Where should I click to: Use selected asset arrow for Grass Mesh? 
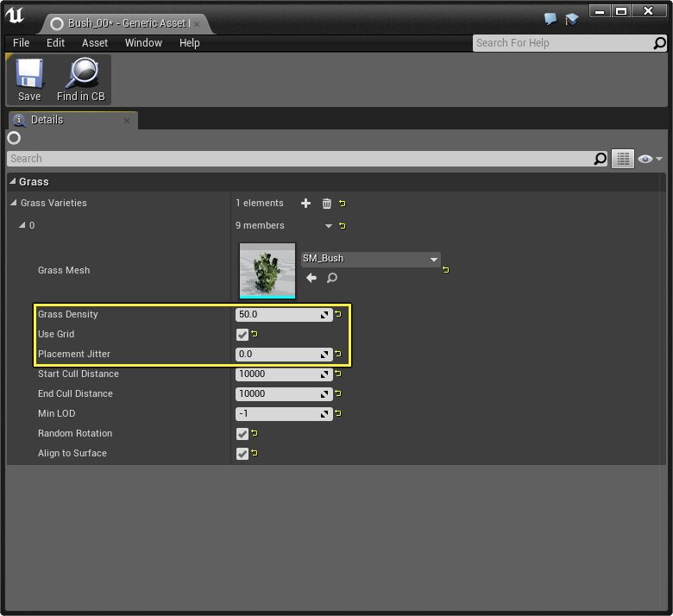pos(311,278)
